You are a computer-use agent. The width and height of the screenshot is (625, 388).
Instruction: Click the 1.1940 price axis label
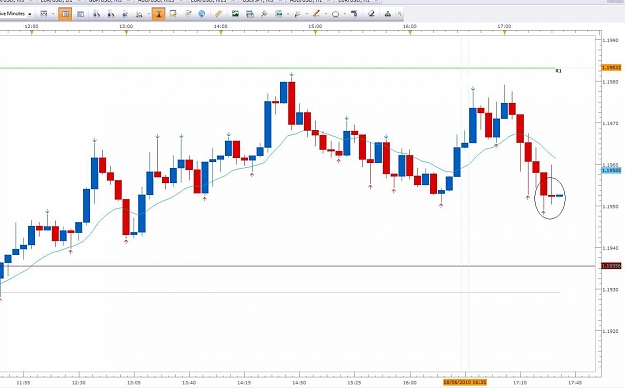pyautogui.click(x=610, y=248)
